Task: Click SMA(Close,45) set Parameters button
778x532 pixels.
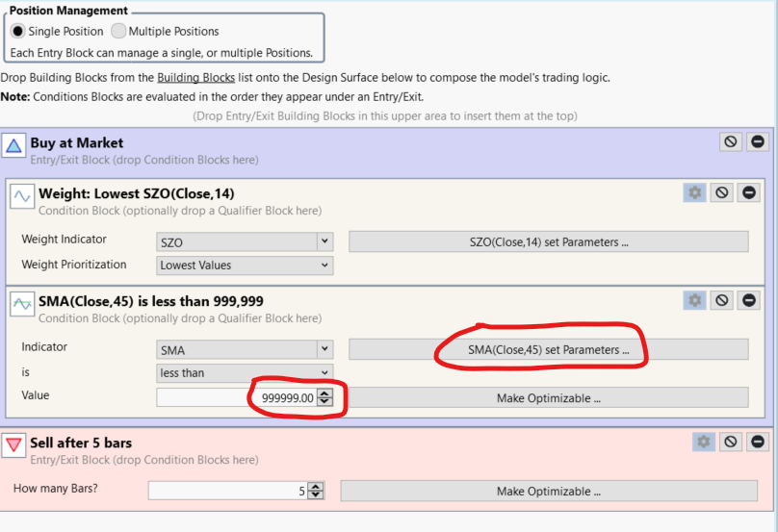Action: 548,349
